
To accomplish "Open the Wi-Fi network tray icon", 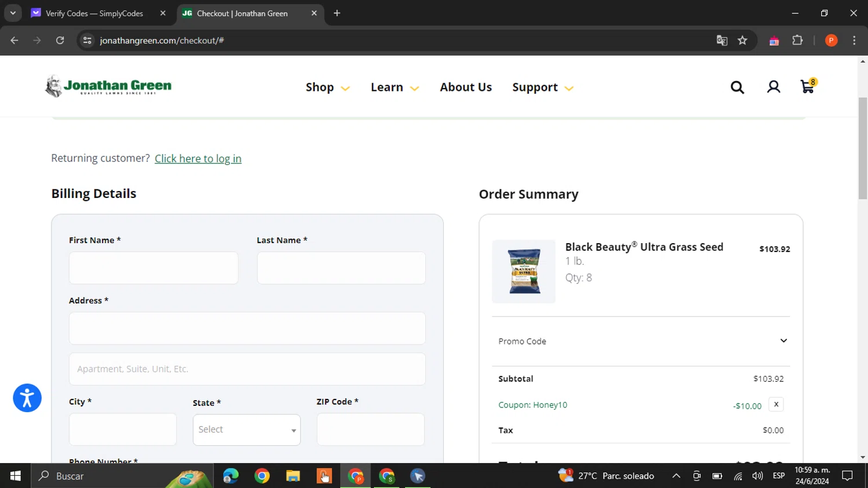I will click(x=738, y=476).
